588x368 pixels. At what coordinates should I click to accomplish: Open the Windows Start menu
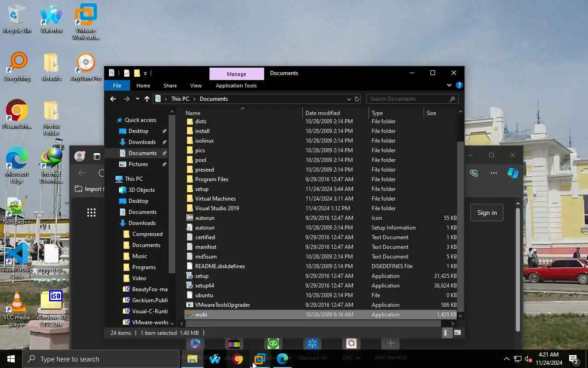[x=11, y=359]
